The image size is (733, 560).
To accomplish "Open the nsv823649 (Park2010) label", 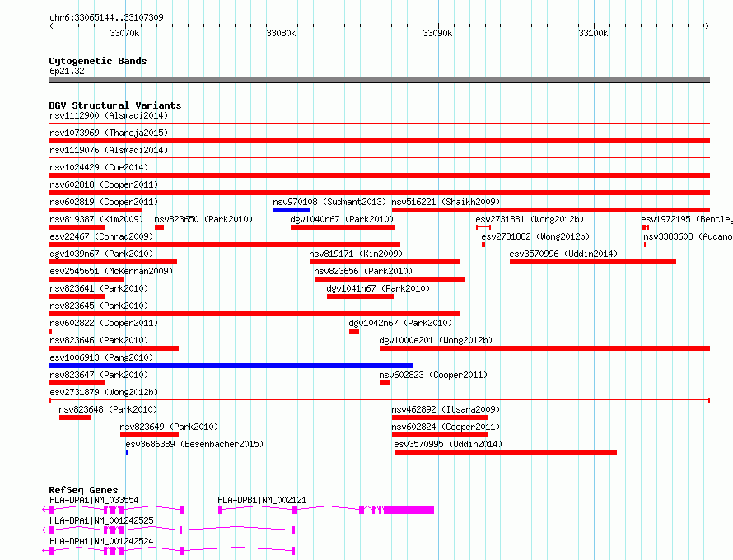I will pos(169,427).
